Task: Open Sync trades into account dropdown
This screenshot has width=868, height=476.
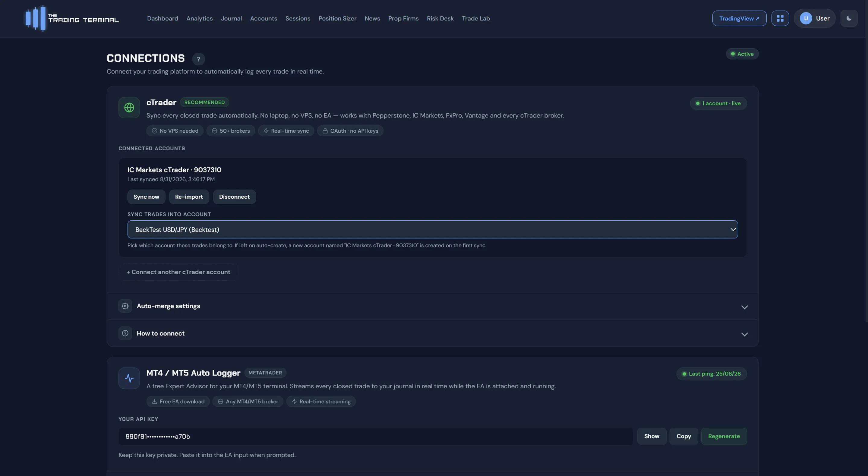Action: [432, 229]
